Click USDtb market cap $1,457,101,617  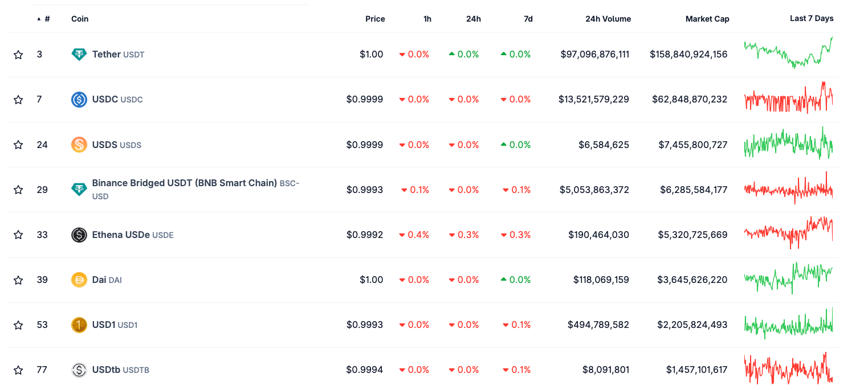(697, 370)
